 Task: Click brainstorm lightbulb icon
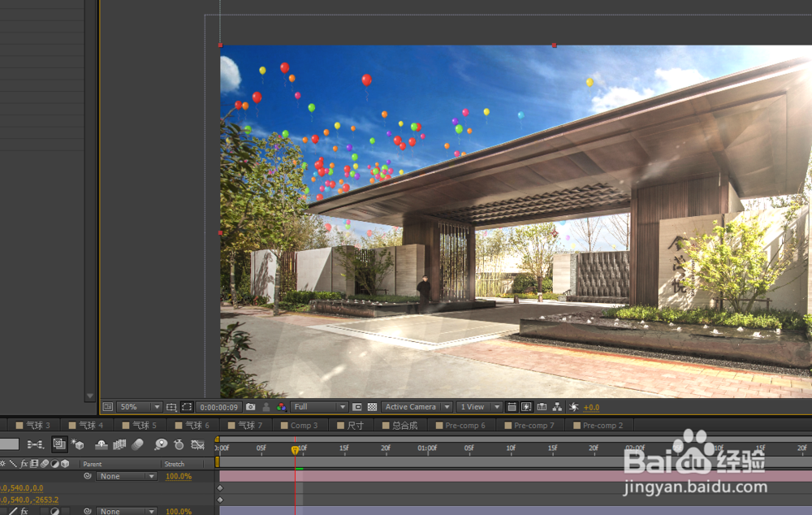[161, 444]
